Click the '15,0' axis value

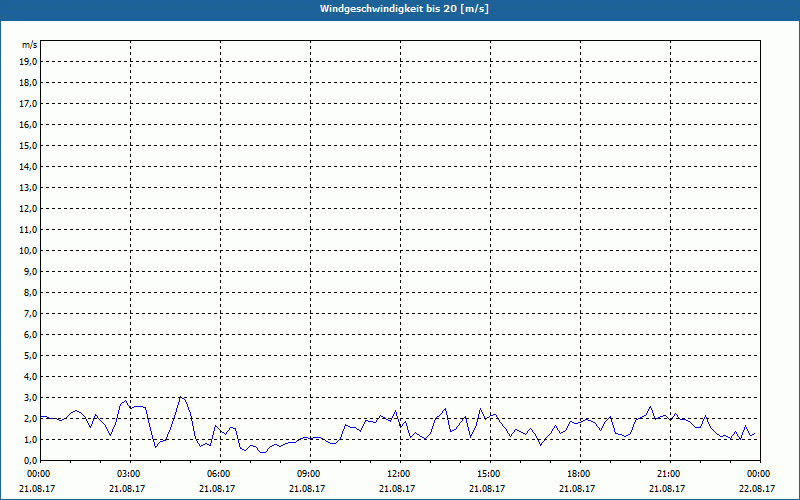[28, 145]
